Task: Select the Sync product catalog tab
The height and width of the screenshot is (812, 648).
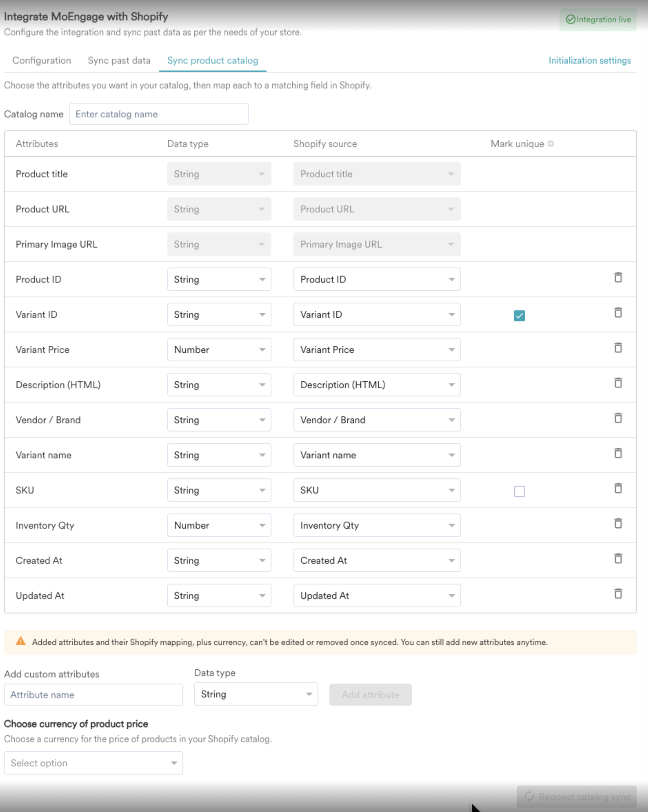Action: (x=213, y=61)
